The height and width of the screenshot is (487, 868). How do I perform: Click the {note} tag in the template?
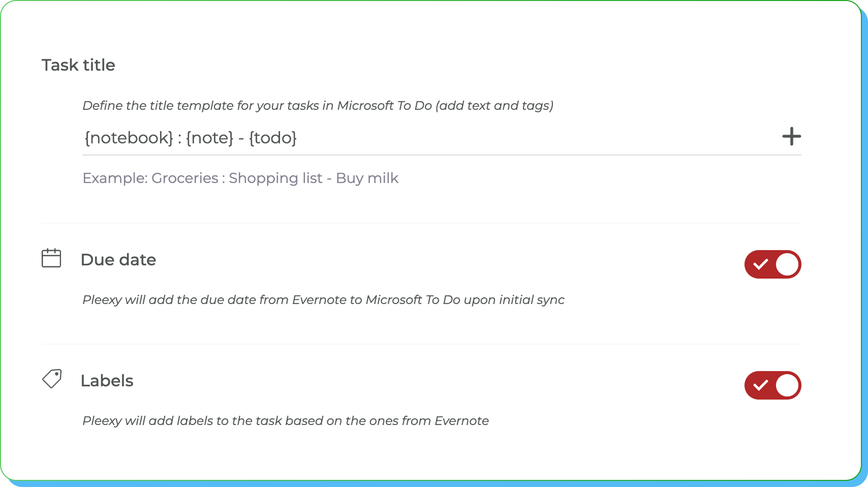tap(209, 138)
